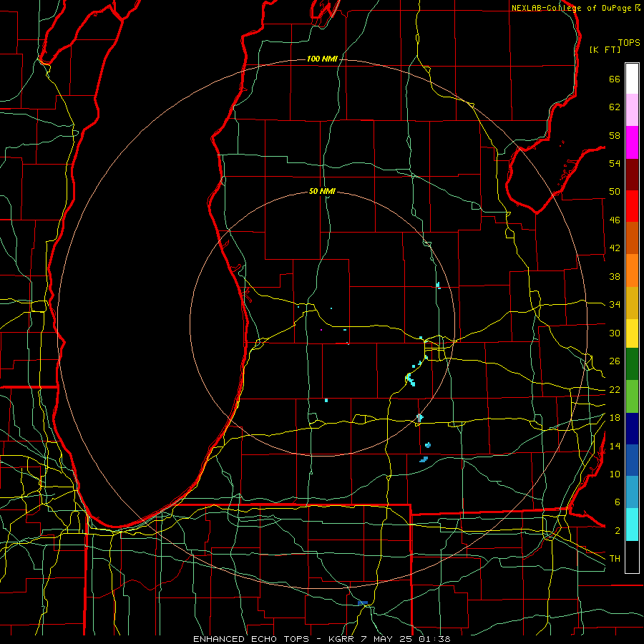Click the TOPS legend title
644x644 pixels.
629,42
